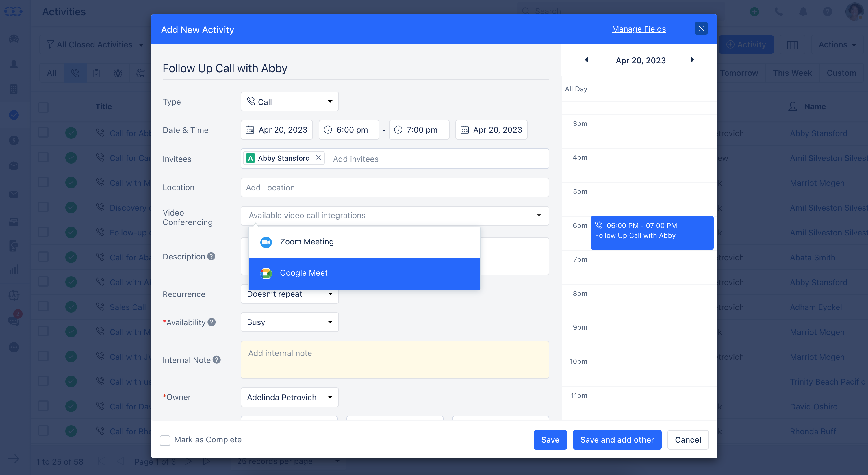Open the Owner dropdown Adelinda Petrovich
The width and height of the screenshot is (868, 475).
tap(290, 397)
